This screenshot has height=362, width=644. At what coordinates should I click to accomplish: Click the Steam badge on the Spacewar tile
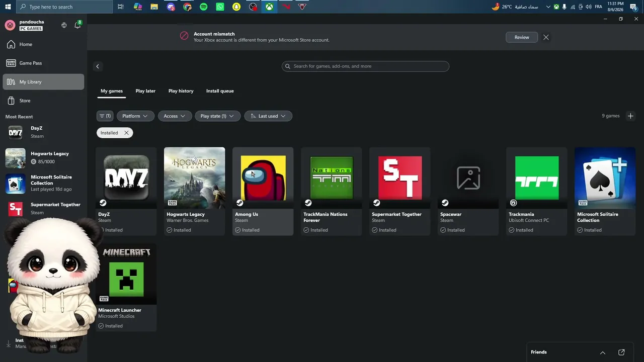445,203
